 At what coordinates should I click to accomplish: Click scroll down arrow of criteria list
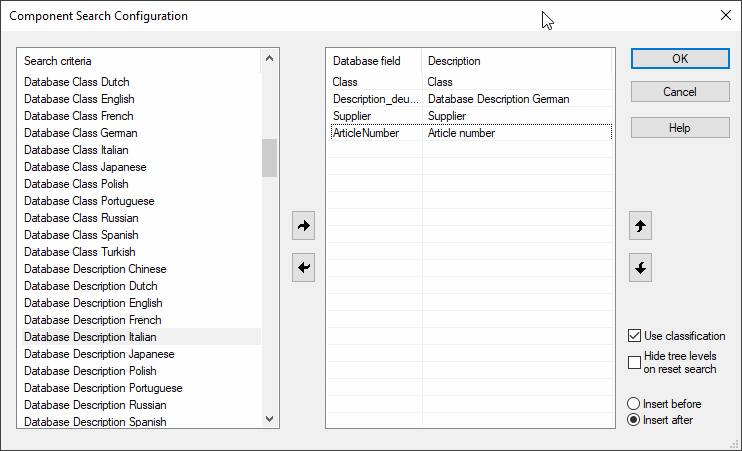pyautogui.click(x=270, y=418)
